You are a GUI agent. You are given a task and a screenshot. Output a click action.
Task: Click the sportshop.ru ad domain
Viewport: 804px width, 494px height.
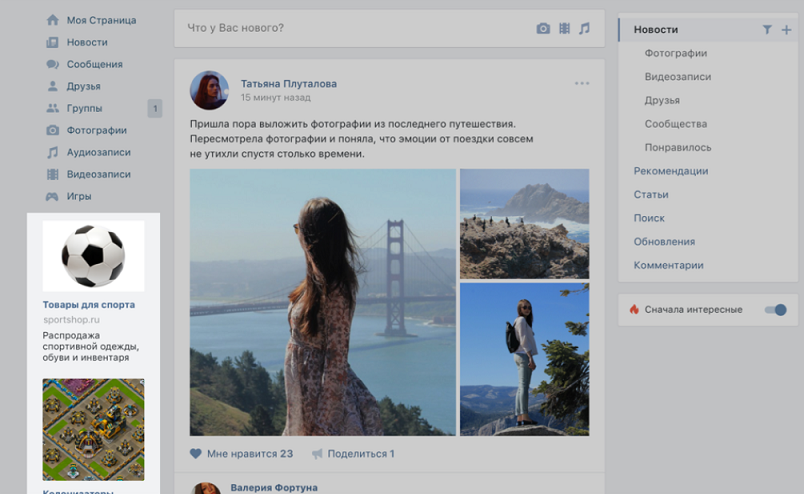click(x=71, y=320)
